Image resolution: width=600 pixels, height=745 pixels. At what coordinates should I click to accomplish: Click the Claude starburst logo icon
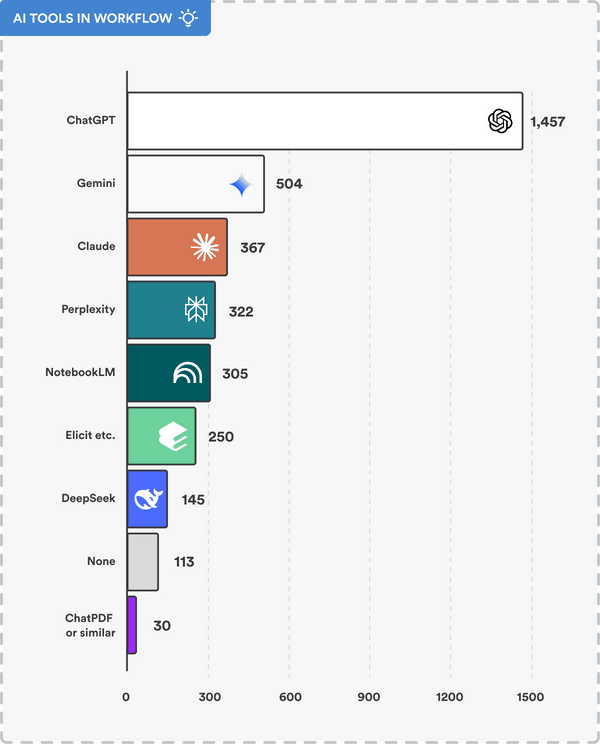pyautogui.click(x=205, y=247)
